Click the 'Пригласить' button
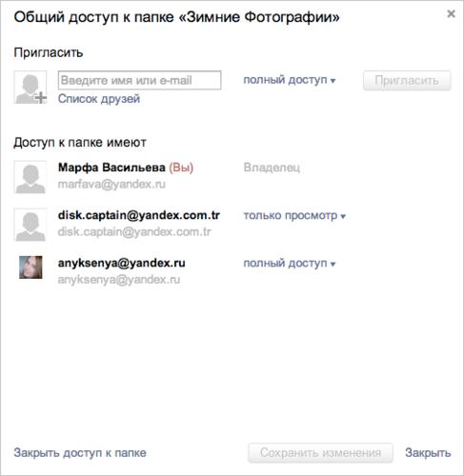 coord(407,81)
